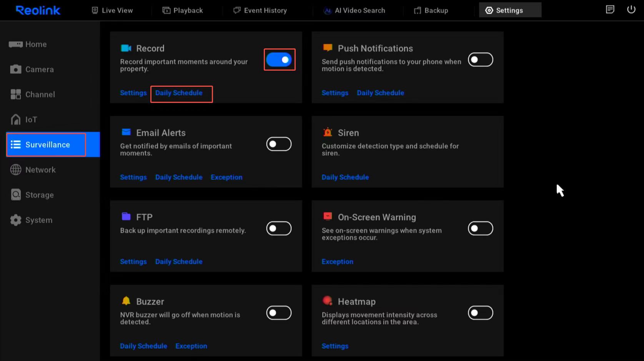Open Channel in the sidebar
644x361 pixels.
(x=50, y=94)
